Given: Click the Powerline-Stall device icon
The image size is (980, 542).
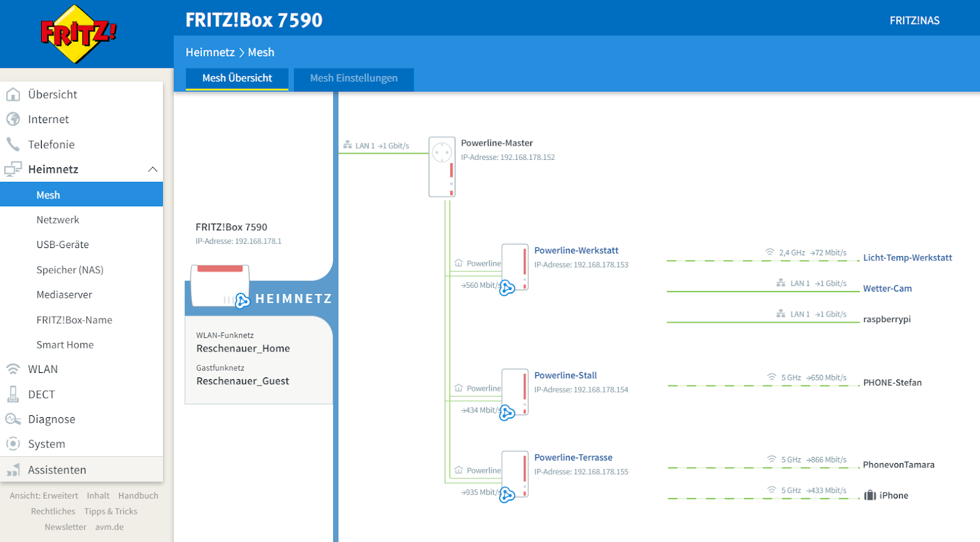Looking at the screenshot, I should tap(515, 392).
